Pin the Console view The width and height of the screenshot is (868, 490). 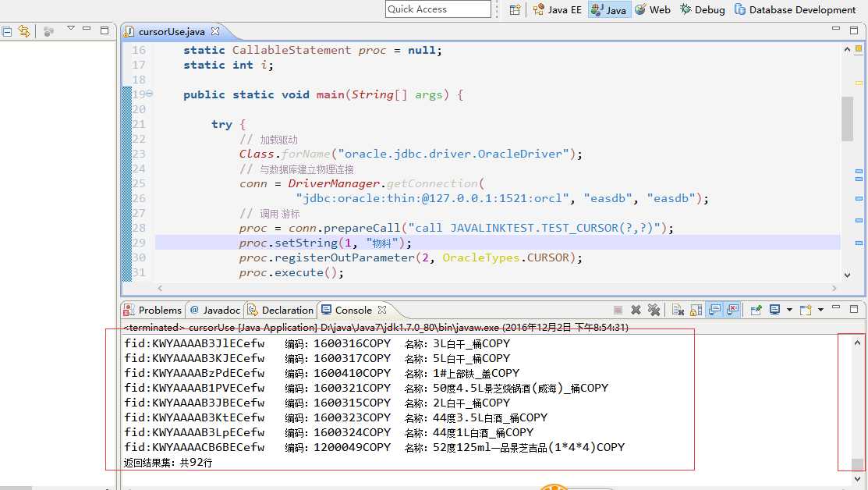756,310
